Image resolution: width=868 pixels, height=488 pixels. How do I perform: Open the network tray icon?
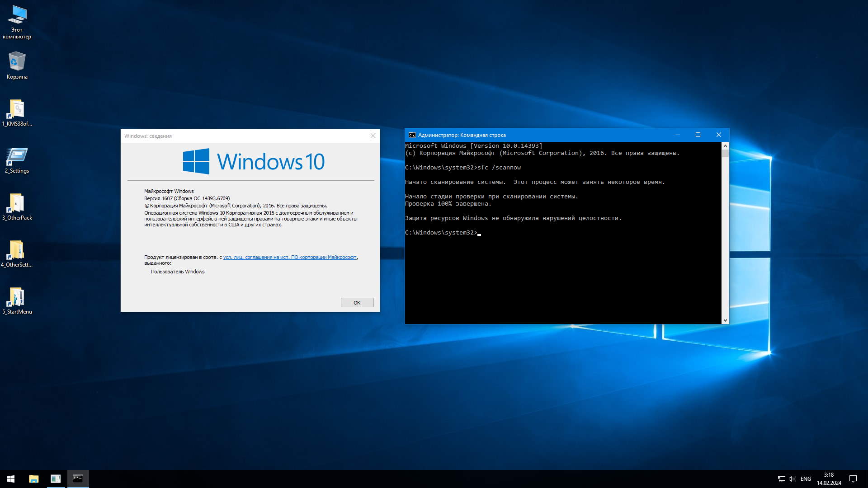click(781, 479)
